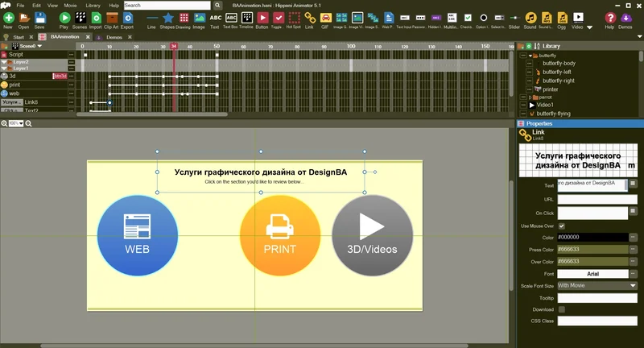Save the project with floppy disk icon

(39, 20)
